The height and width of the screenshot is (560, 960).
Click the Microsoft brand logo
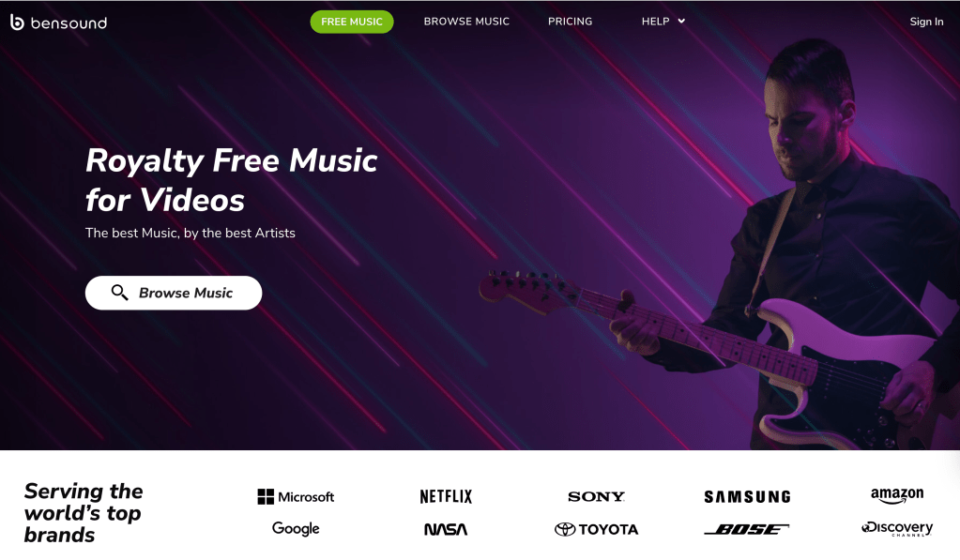pos(296,496)
